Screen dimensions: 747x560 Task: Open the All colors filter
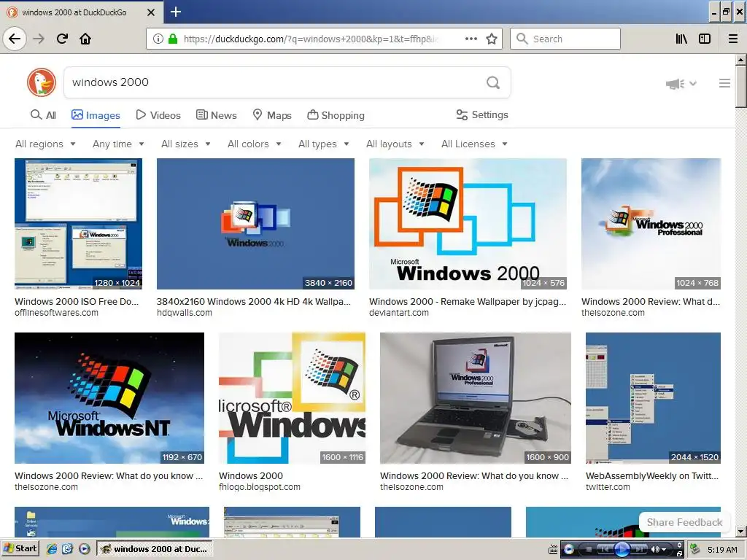pyautogui.click(x=255, y=144)
